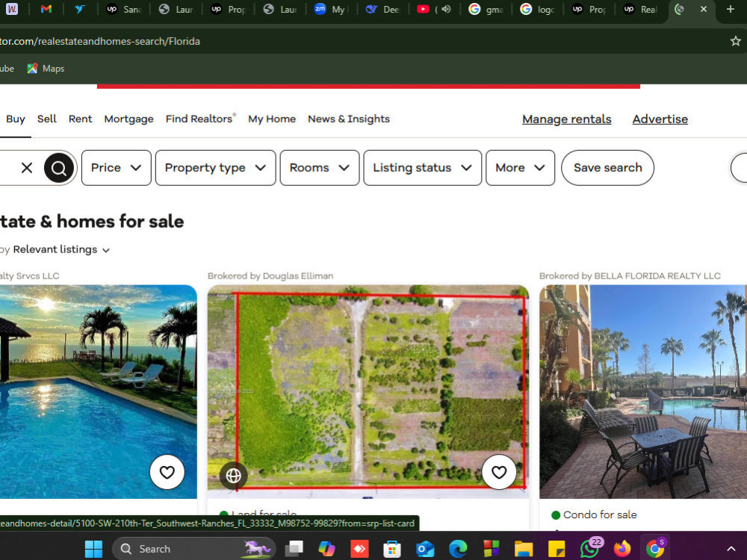Click the 'Condo for sale' label
The width and height of the screenshot is (747, 560).
pos(600,514)
